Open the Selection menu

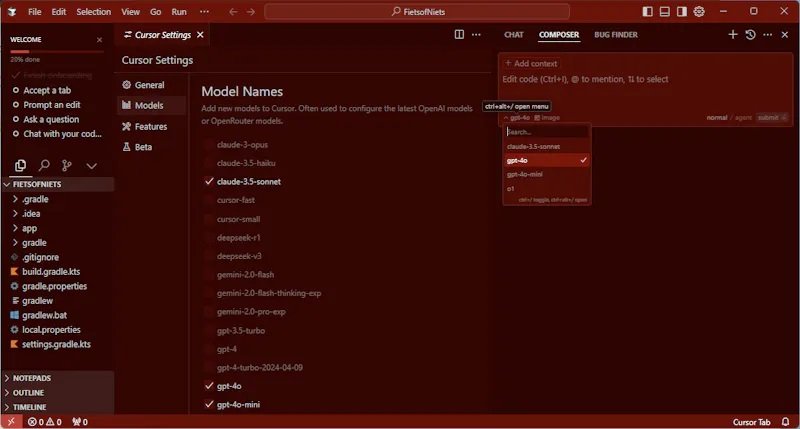click(x=93, y=12)
